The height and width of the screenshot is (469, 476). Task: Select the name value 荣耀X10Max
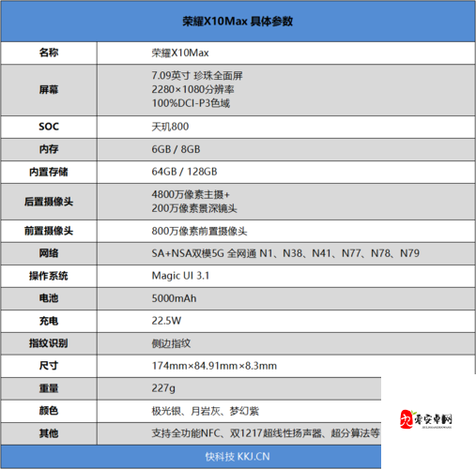click(x=180, y=53)
